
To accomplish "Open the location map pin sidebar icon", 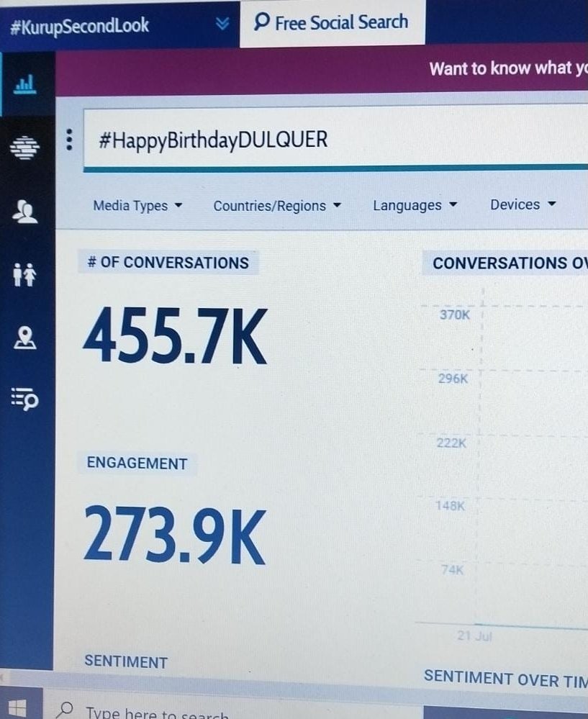I will pyautogui.click(x=24, y=338).
